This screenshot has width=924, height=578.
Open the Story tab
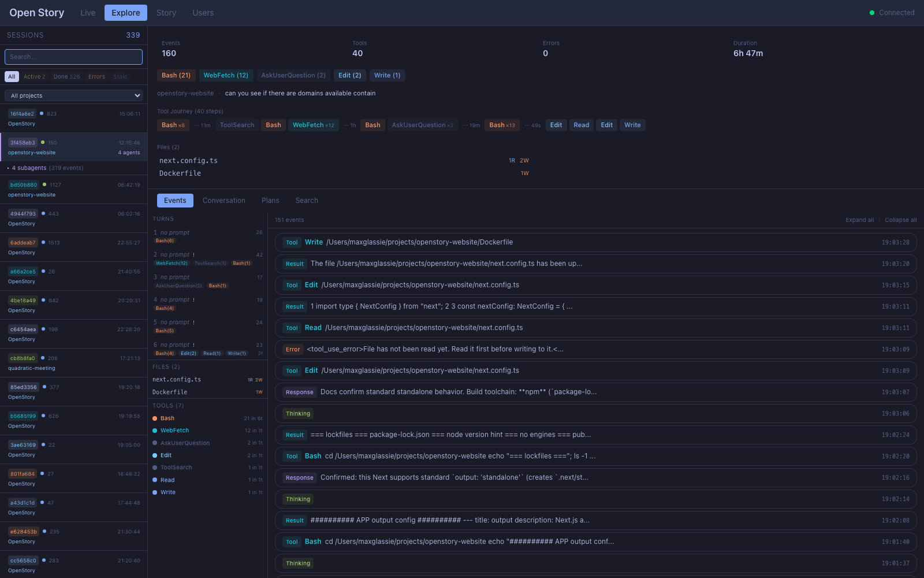[166, 13]
